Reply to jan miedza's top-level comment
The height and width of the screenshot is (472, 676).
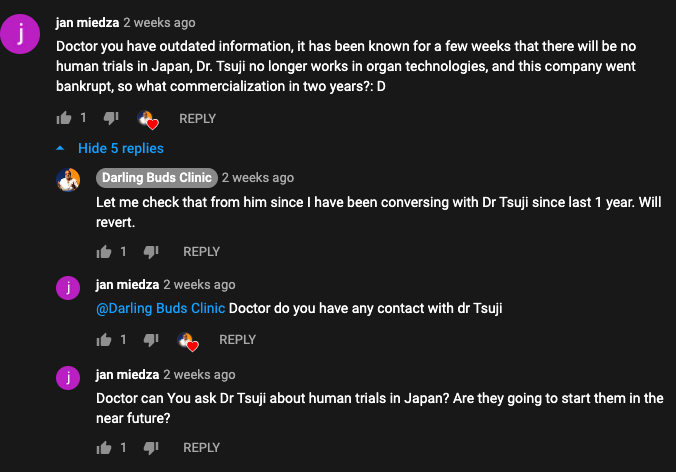point(197,118)
